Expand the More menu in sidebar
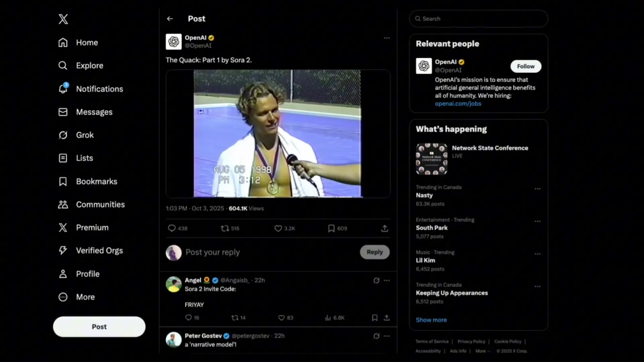Viewport: 644px width, 362px height. tap(63, 297)
